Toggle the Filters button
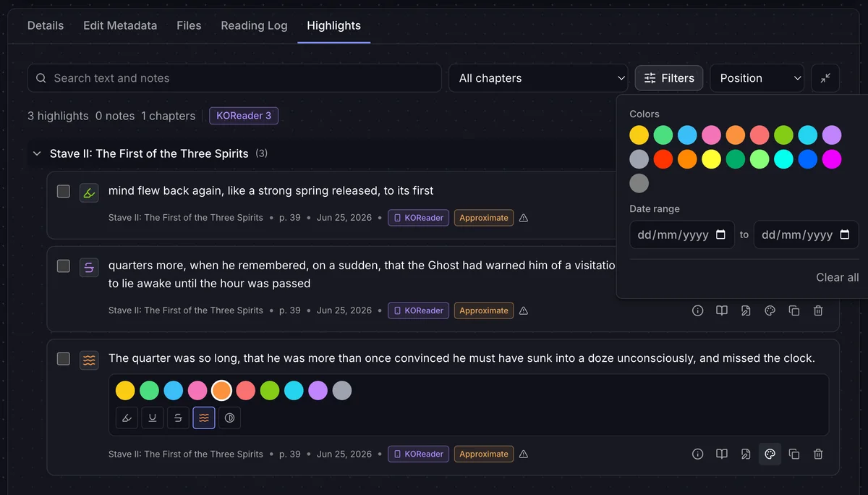This screenshot has height=495, width=868. point(669,78)
